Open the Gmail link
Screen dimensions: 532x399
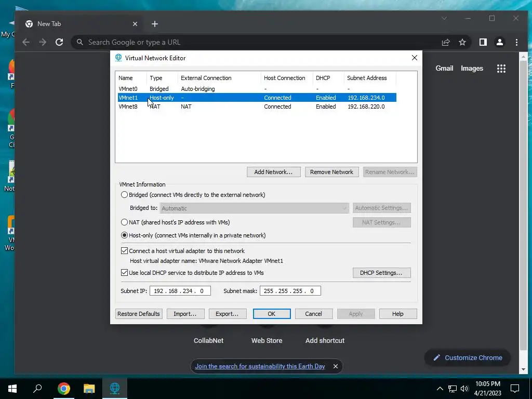click(445, 68)
